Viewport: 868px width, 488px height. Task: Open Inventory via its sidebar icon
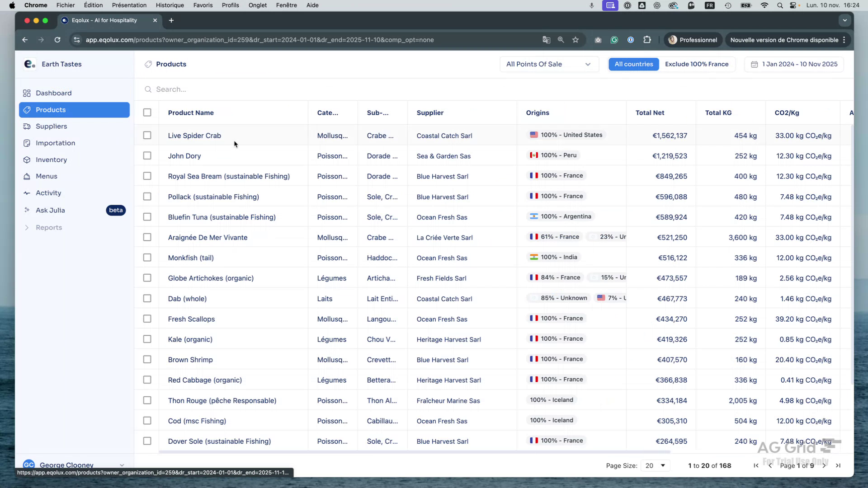[27, 160]
